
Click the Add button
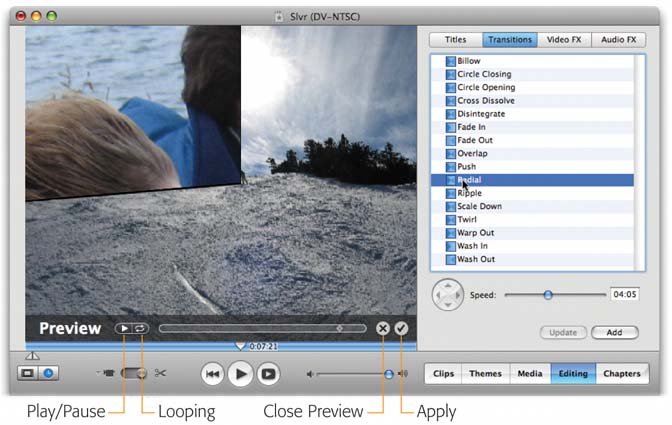614,332
